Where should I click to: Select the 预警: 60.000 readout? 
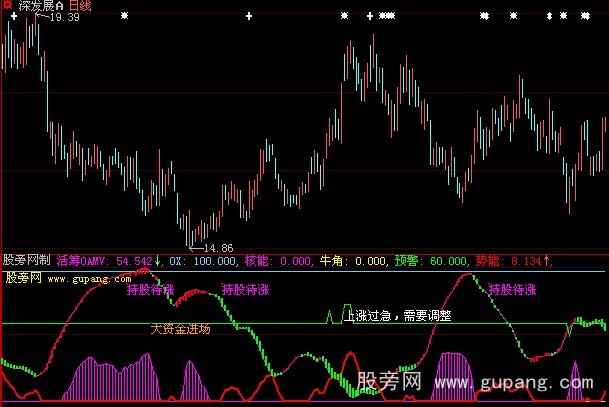pos(430,261)
